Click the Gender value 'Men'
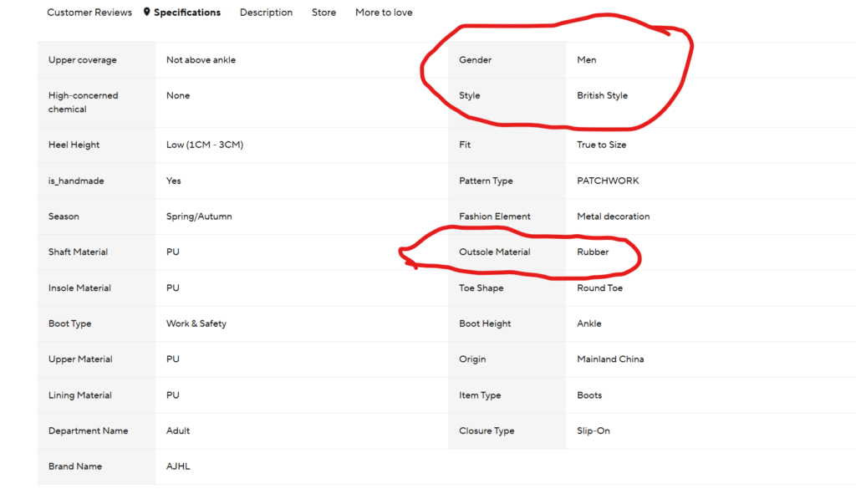This screenshot has height=504, width=856. (x=587, y=60)
